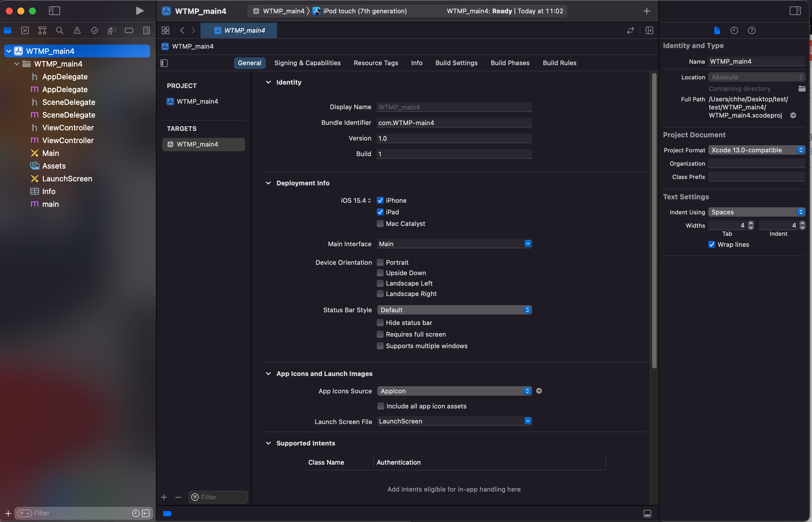812x522 pixels.
Task: Open the Project Format dropdown
Action: (756, 150)
